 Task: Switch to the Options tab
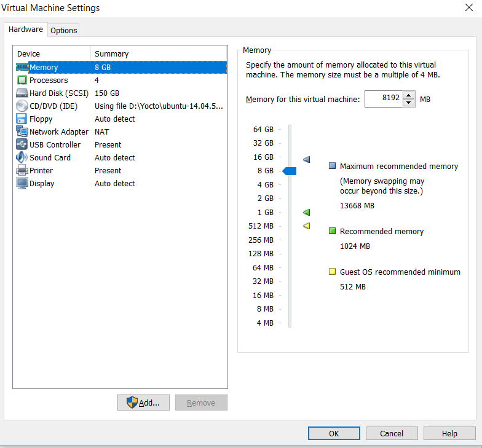click(x=64, y=31)
